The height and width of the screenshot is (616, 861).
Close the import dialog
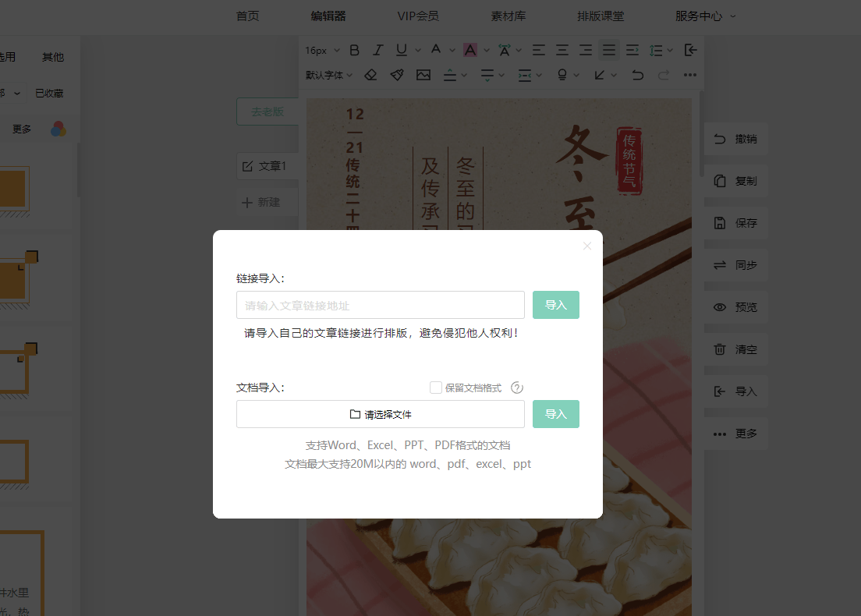coord(587,246)
